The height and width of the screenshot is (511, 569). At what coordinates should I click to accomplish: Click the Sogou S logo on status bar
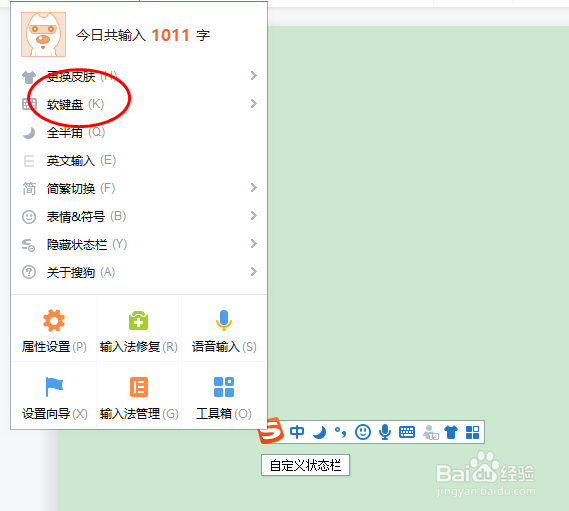[271, 430]
